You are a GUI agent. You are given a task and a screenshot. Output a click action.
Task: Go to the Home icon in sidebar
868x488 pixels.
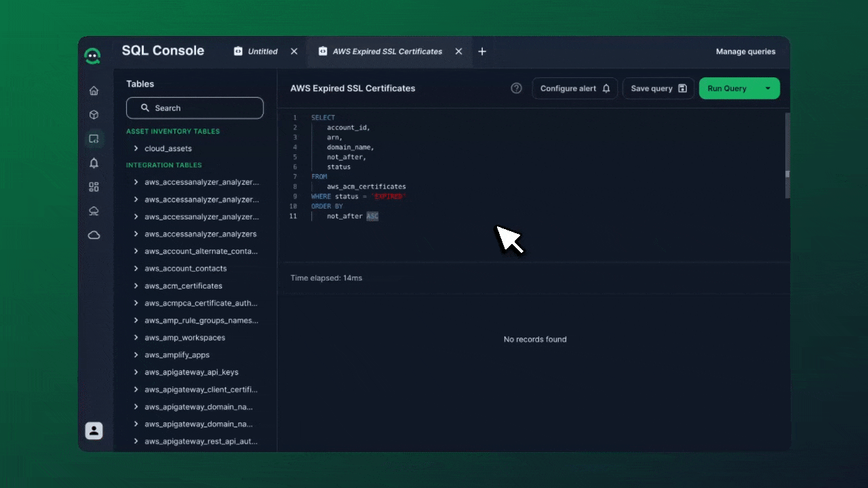(x=94, y=91)
